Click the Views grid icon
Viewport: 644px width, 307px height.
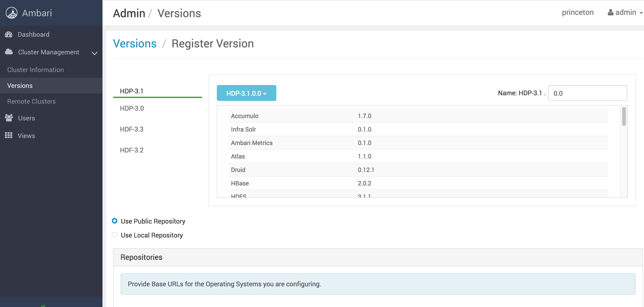pyautogui.click(x=9, y=135)
